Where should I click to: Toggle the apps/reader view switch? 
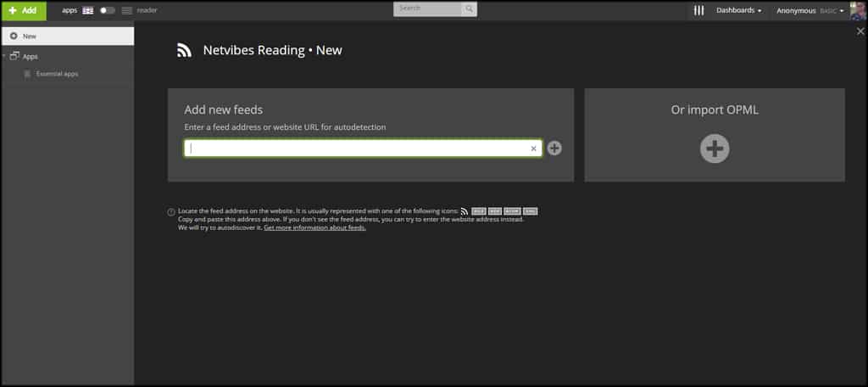click(108, 10)
